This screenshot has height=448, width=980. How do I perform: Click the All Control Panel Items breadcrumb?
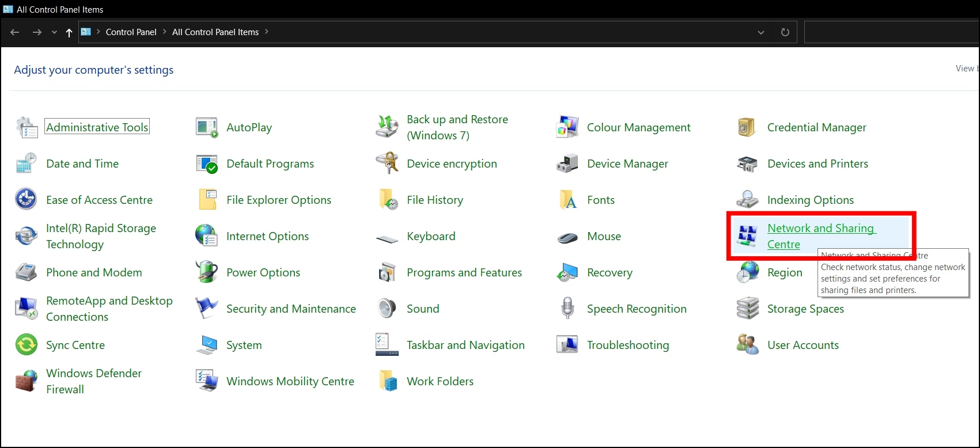click(x=215, y=32)
